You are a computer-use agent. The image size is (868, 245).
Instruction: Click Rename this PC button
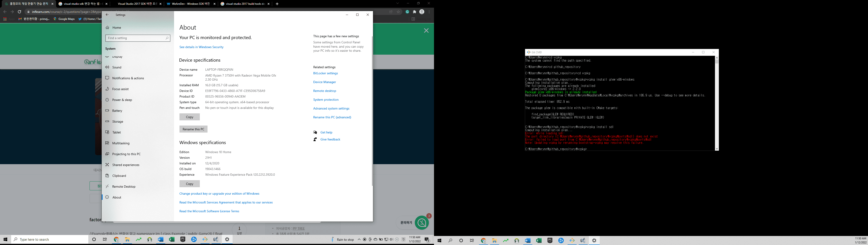pos(193,129)
